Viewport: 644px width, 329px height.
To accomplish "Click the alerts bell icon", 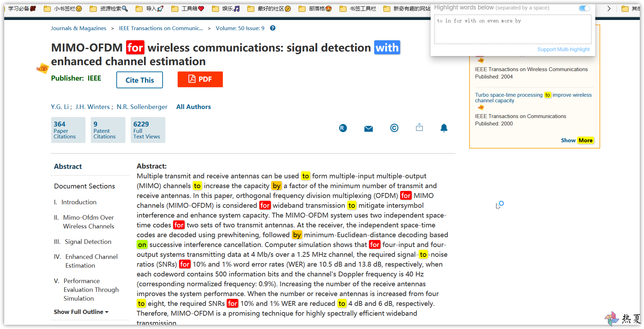I will [x=444, y=128].
